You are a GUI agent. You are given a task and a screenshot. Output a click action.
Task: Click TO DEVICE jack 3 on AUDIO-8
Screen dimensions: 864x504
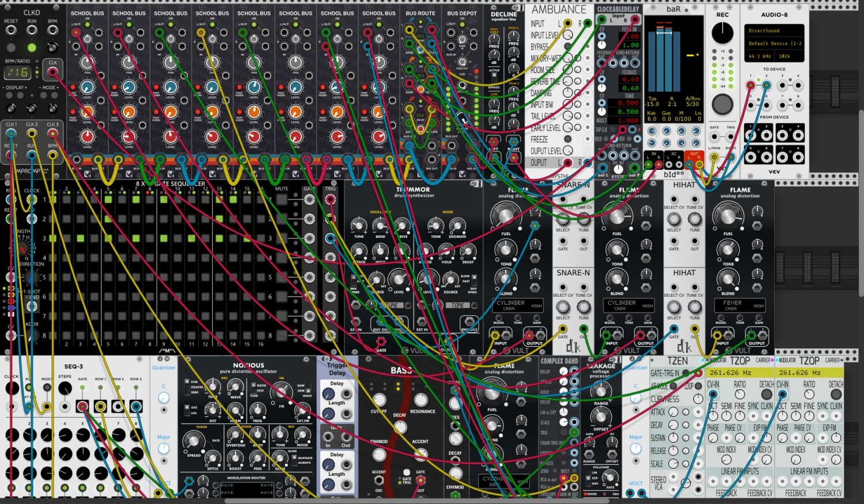(783, 85)
